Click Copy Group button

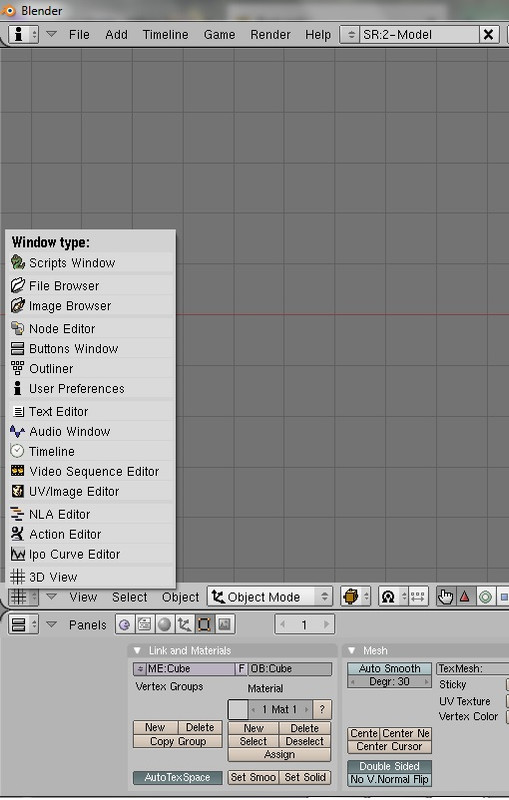click(x=177, y=741)
